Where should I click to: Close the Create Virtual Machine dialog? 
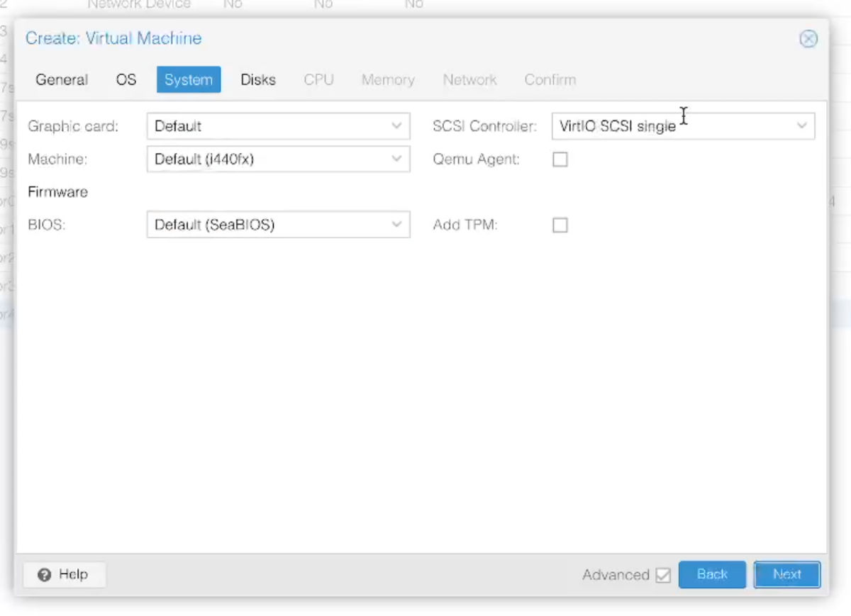tap(808, 38)
